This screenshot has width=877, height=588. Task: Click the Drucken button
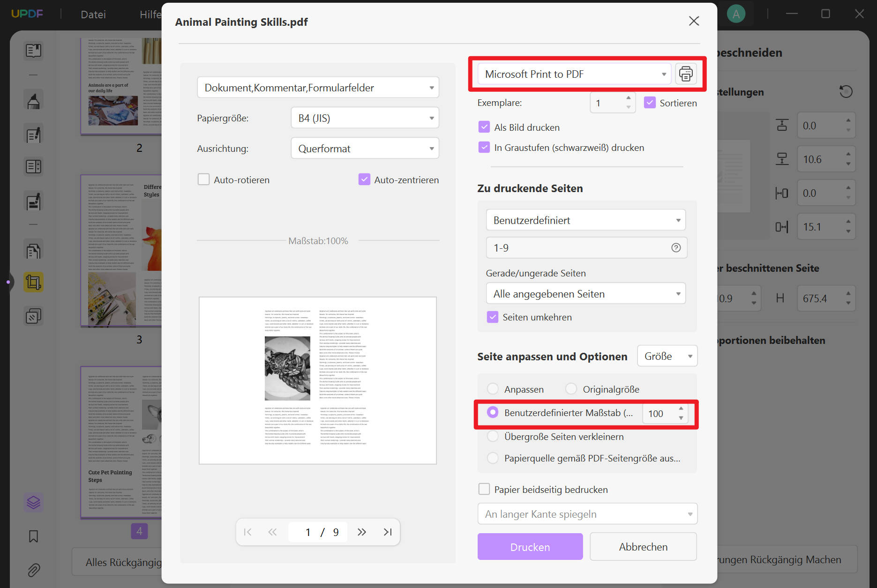530,546
